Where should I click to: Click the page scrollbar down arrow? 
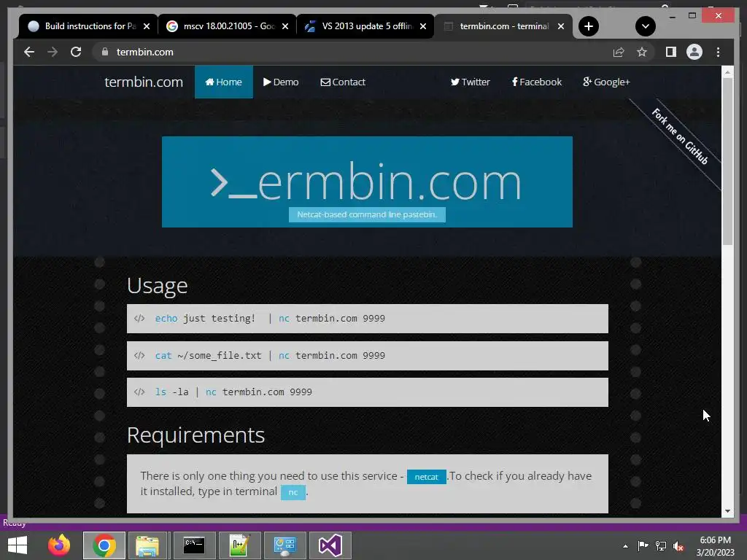[727, 511]
